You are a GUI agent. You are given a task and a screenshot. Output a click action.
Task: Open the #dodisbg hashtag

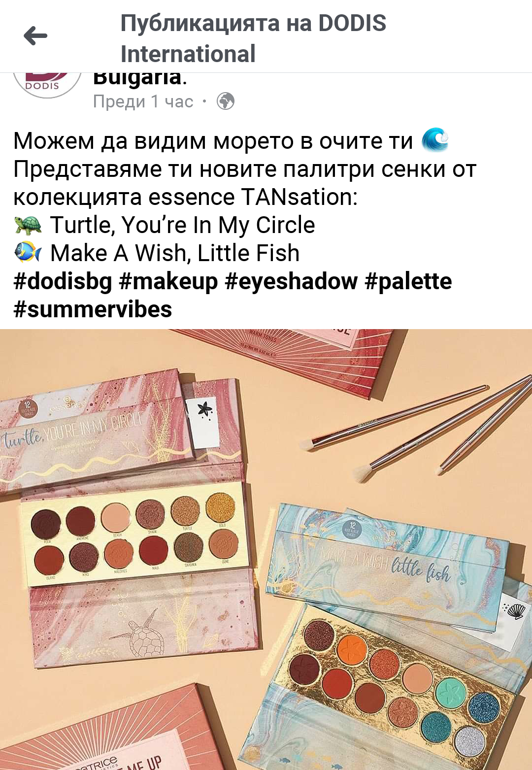[63, 281]
